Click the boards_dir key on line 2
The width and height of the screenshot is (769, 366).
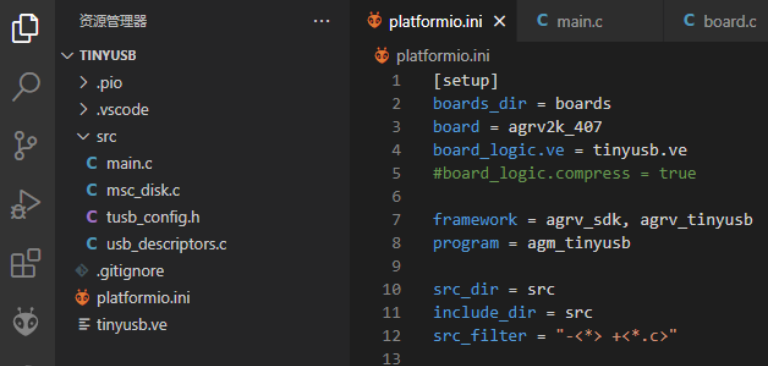coord(480,104)
